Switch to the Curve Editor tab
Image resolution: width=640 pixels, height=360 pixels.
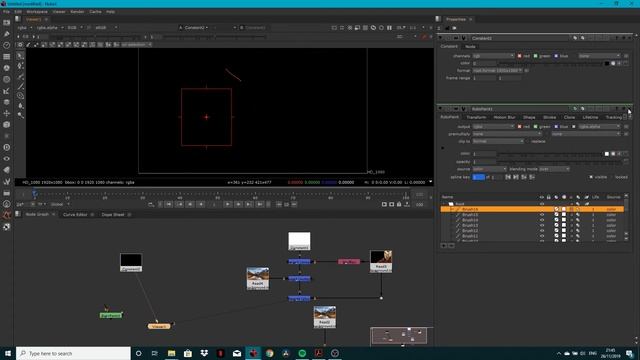(x=75, y=215)
